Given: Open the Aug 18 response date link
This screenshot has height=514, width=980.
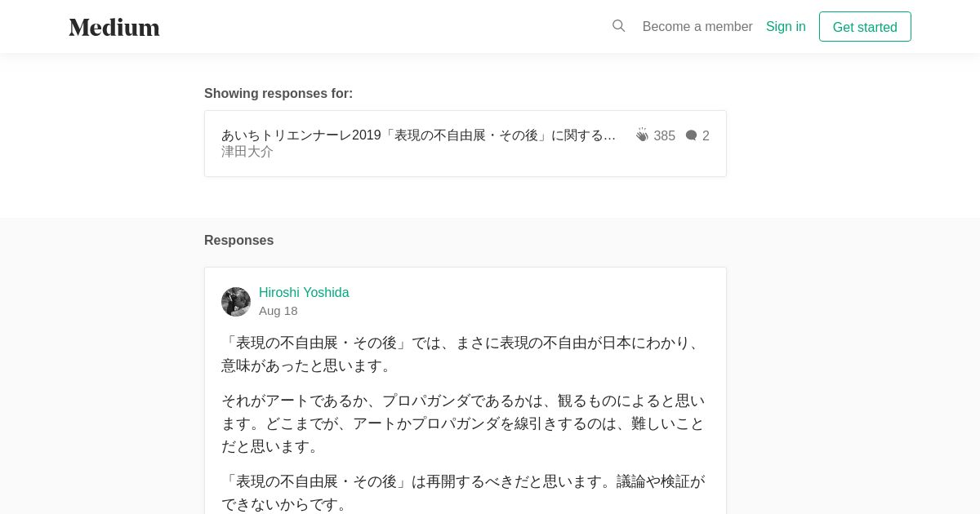Looking at the screenshot, I should 278,311.
